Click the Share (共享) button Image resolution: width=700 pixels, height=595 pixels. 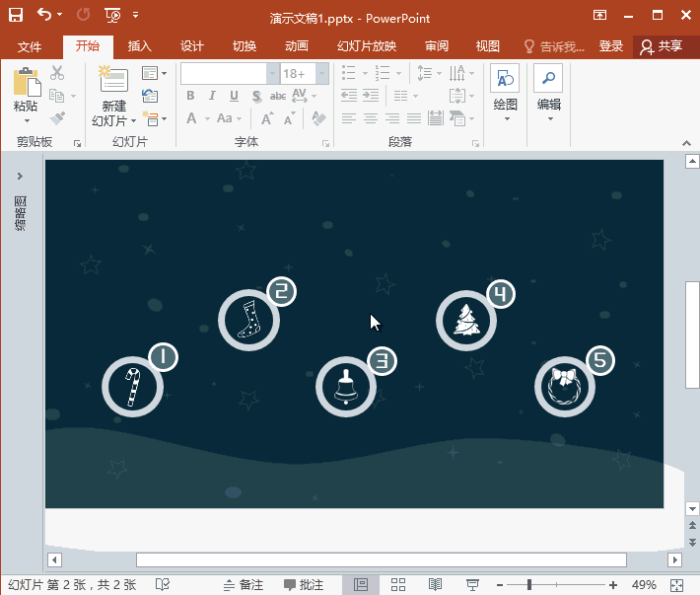(662, 46)
